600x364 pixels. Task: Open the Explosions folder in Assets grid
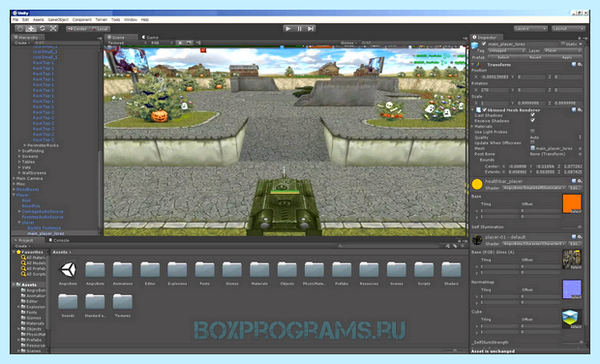pyautogui.click(x=177, y=273)
